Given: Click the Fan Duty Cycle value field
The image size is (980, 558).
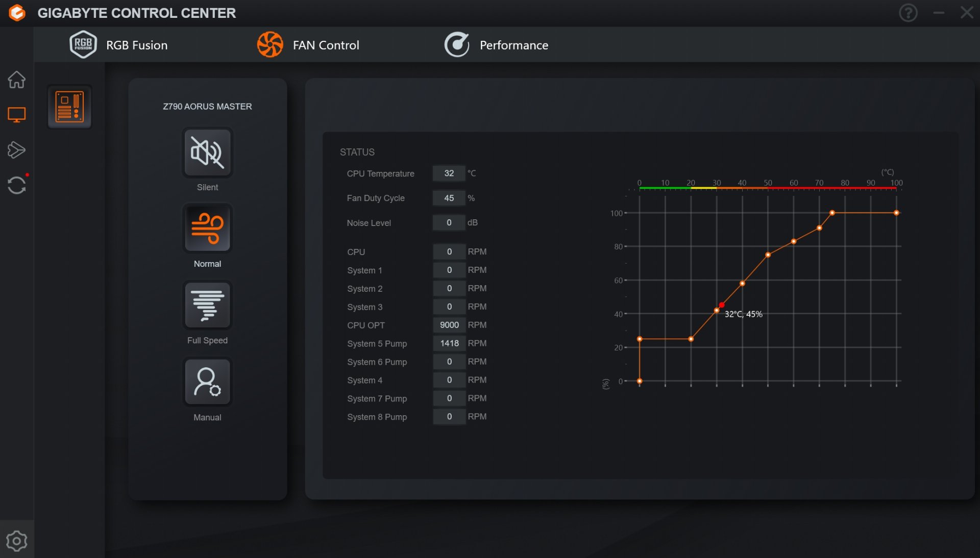Looking at the screenshot, I should [x=449, y=198].
